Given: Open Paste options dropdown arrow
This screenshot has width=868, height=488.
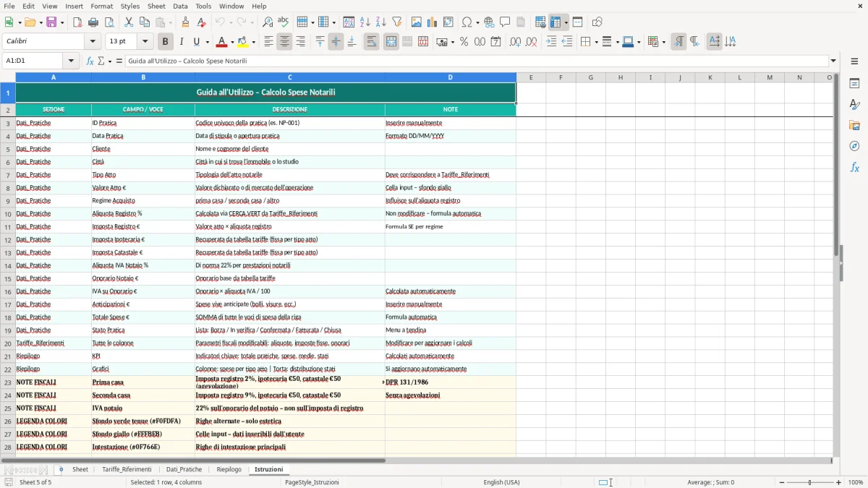Looking at the screenshot, I should tap(170, 22).
